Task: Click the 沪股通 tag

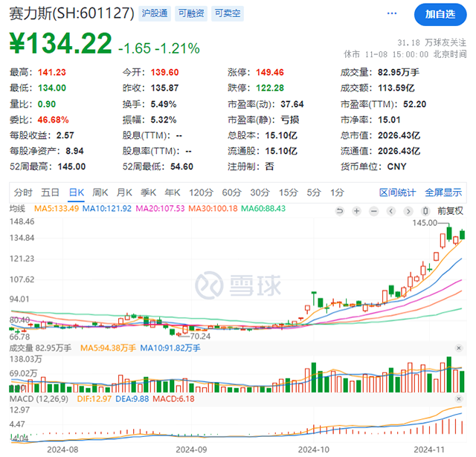Action: [x=155, y=13]
